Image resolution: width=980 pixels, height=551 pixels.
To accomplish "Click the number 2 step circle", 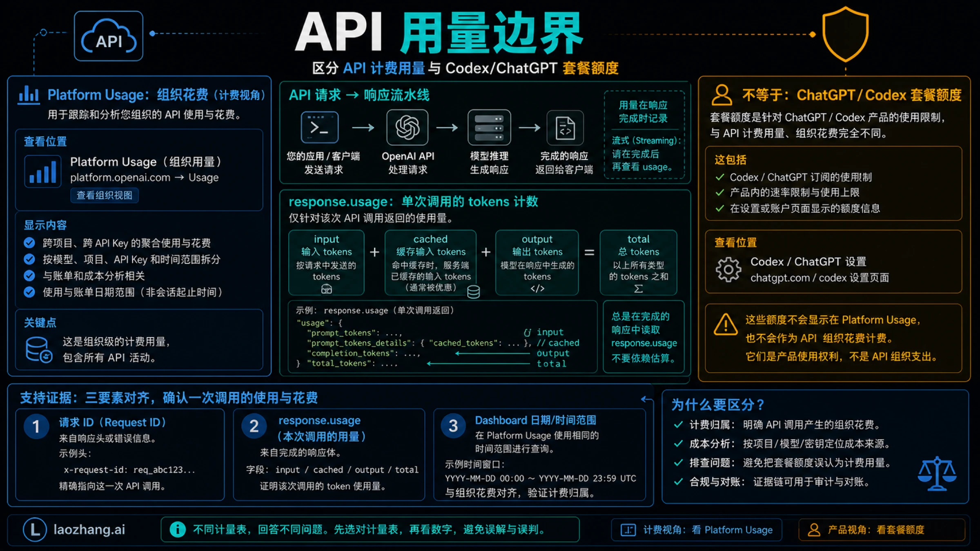I will coord(254,426).
